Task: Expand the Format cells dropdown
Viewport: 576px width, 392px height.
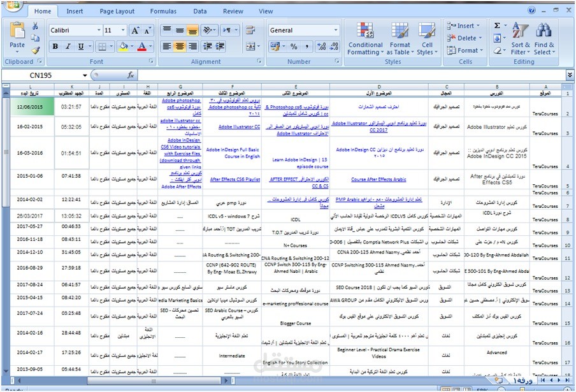Action: point(481,50)
